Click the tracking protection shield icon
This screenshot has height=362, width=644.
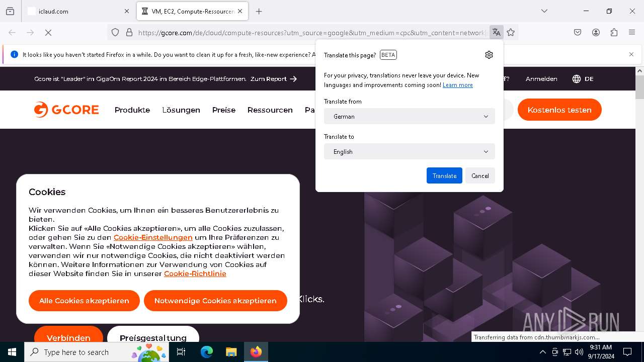pos(115,32)
